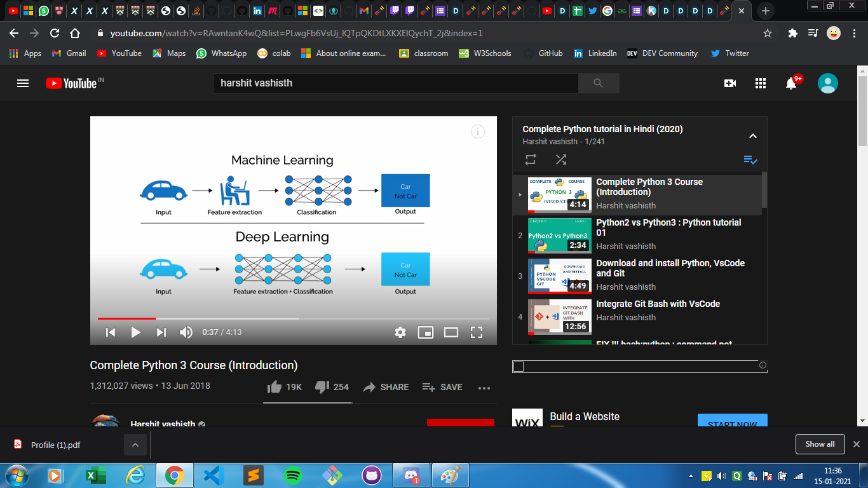Go to browser home page
This screenshot has width=868, height=488.
coord(75,33)
